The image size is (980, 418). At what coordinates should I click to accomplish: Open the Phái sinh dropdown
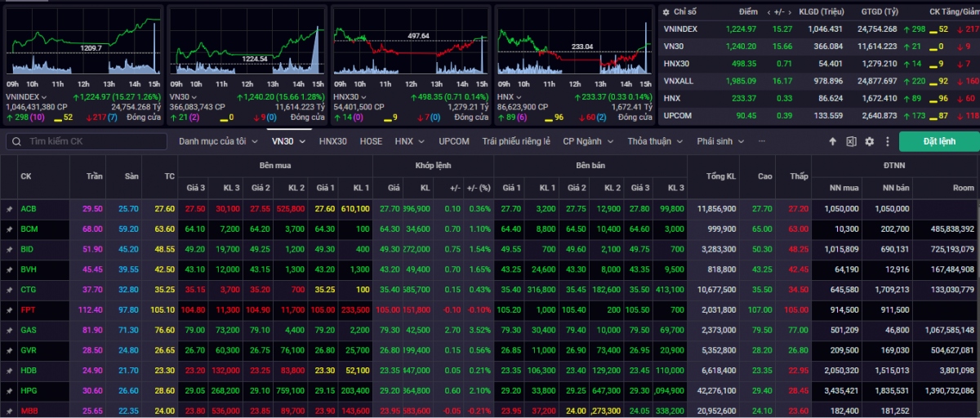click(719, 141)
